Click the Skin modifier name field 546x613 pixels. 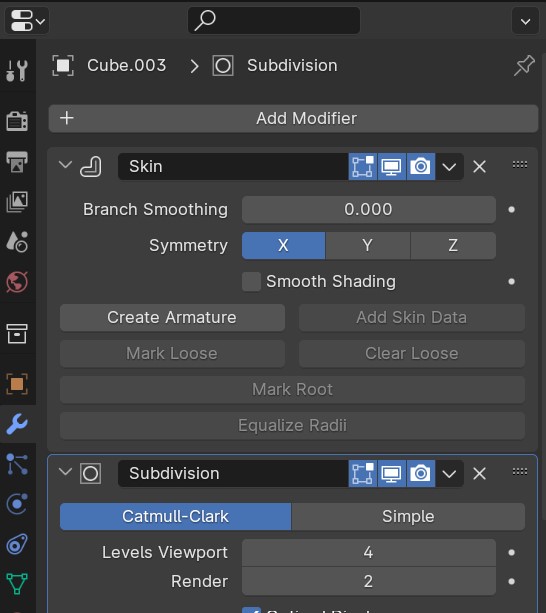pos(233,167)
